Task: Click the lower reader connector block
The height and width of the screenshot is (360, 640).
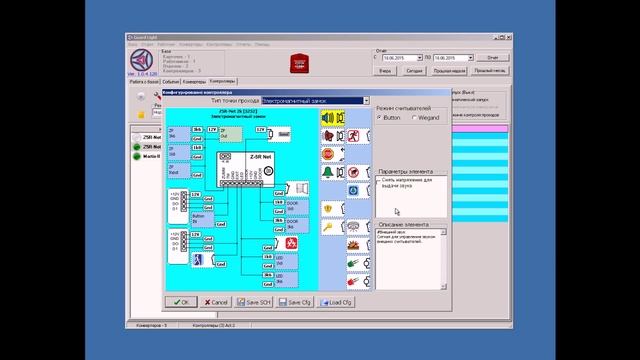Action: [x=178, y=246]
